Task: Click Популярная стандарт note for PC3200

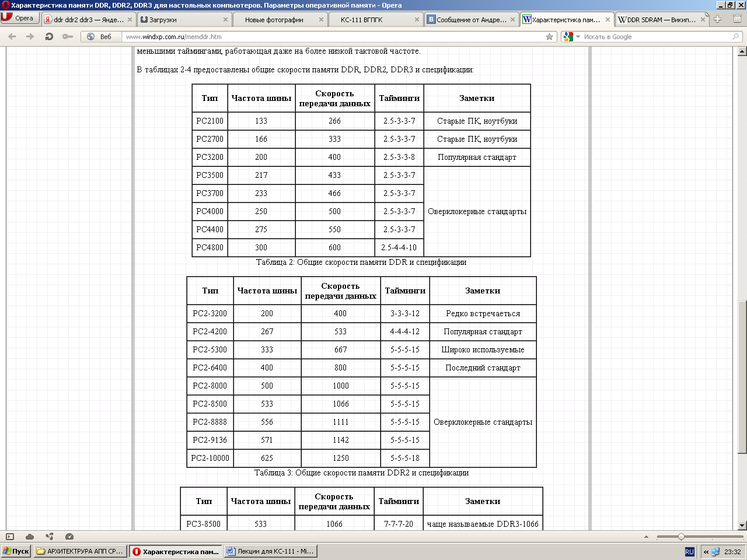Action: [477, 157]
